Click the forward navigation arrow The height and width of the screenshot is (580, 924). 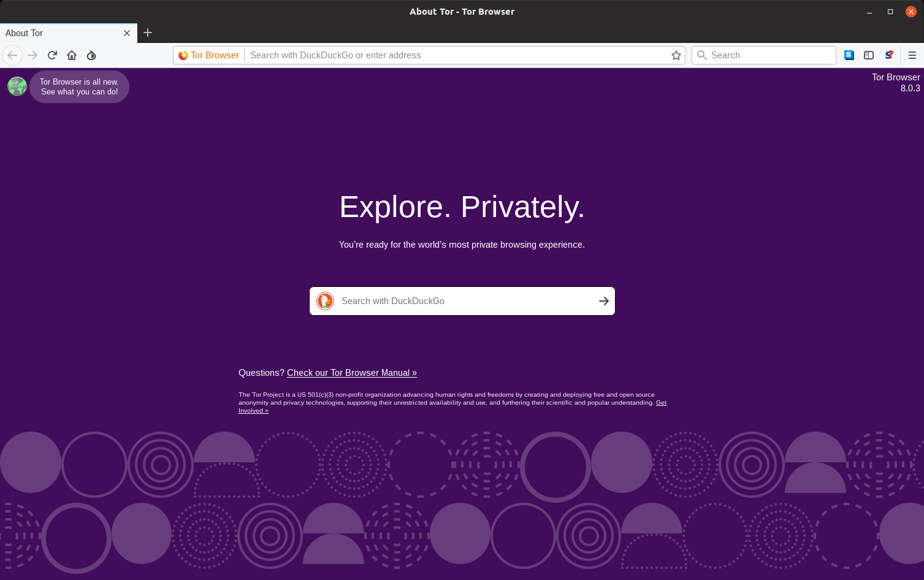pyautogui.click(x=32, y=55)
